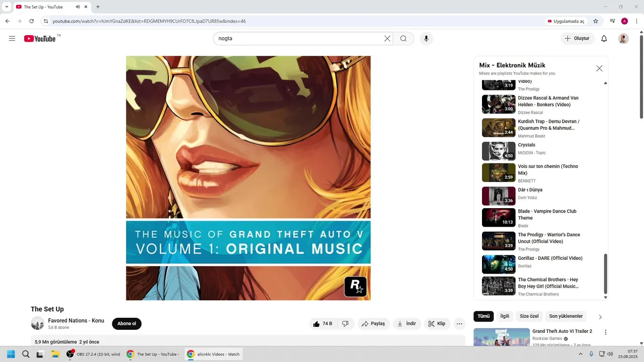Open a new browser tab
Viewport: 644px width, 362px height.
[x=98, y=7]
